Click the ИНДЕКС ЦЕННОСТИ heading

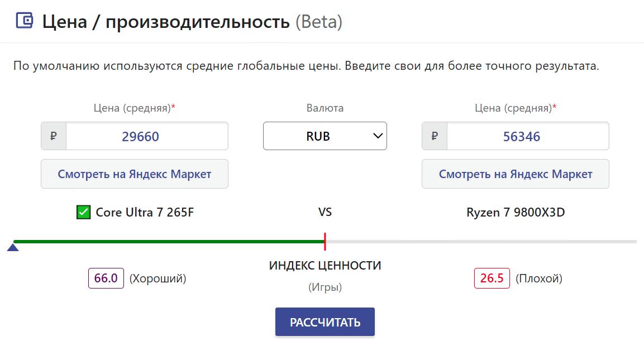coord(325,266)
